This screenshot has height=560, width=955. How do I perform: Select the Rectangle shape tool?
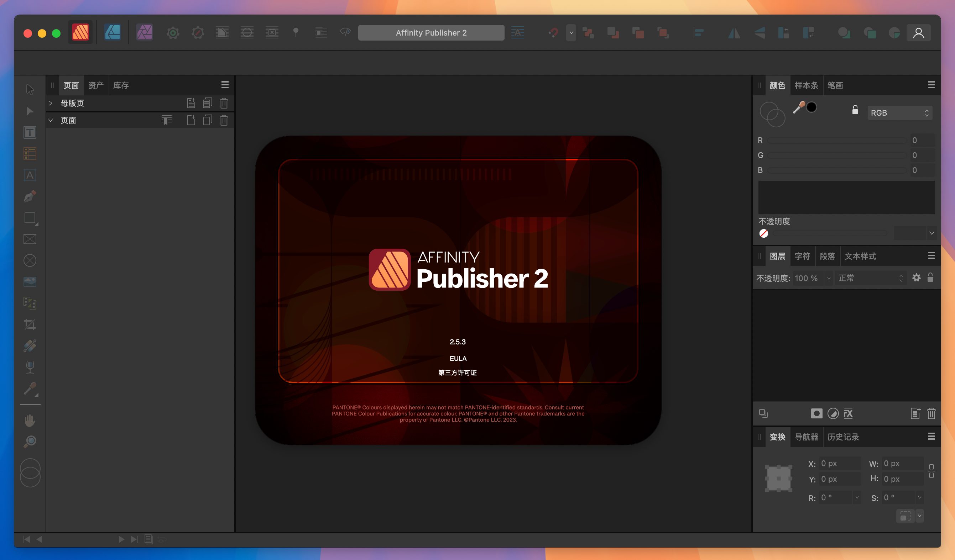(x=30, y=218)
